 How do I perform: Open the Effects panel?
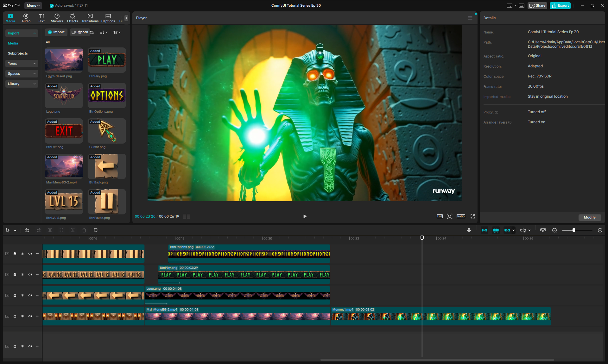(x=72, y=18)
